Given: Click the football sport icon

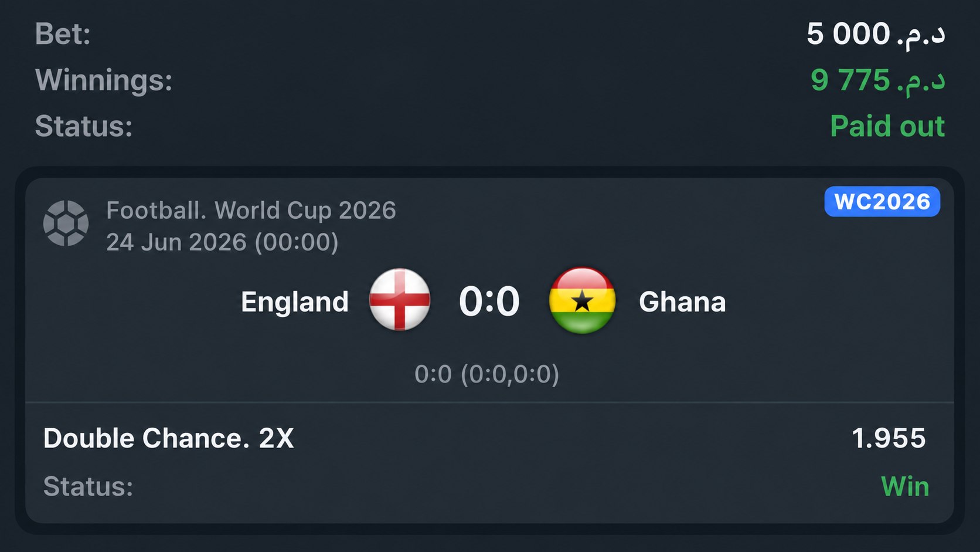Looking at the screenshot, I should (x=66, y=223).
